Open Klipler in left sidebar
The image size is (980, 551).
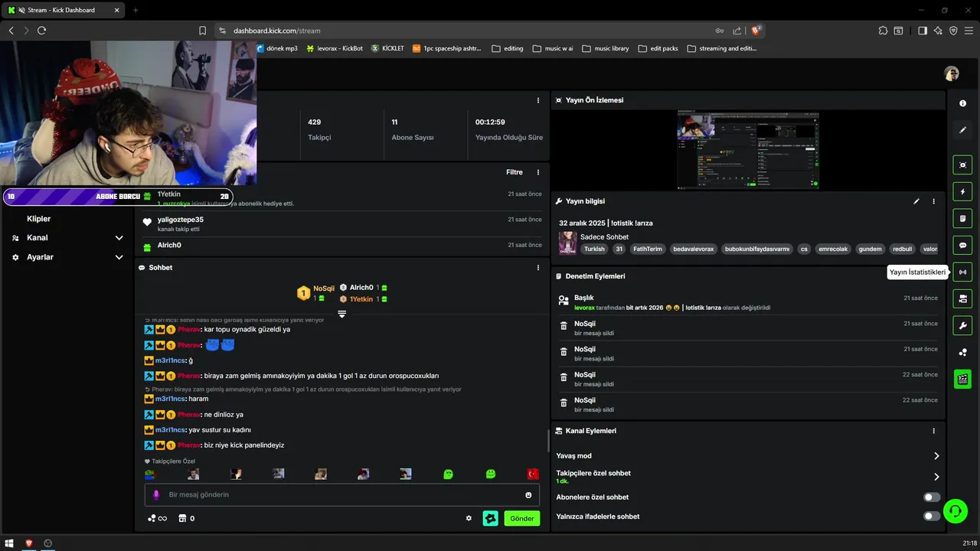pyautogui.click(x=38, y=219)
